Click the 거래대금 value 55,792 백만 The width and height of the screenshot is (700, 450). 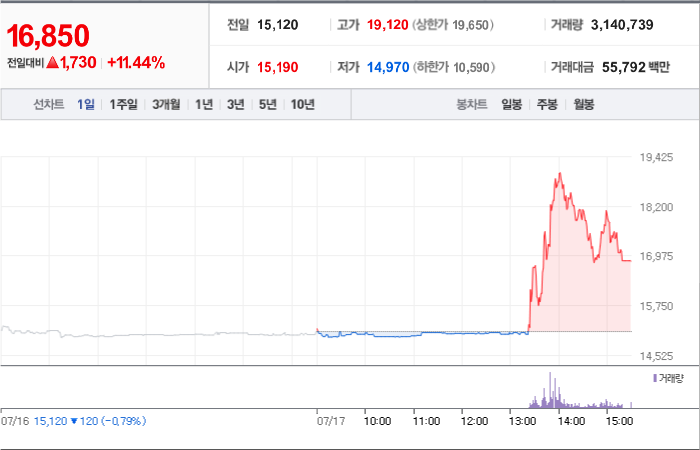(x=636, y=67)
